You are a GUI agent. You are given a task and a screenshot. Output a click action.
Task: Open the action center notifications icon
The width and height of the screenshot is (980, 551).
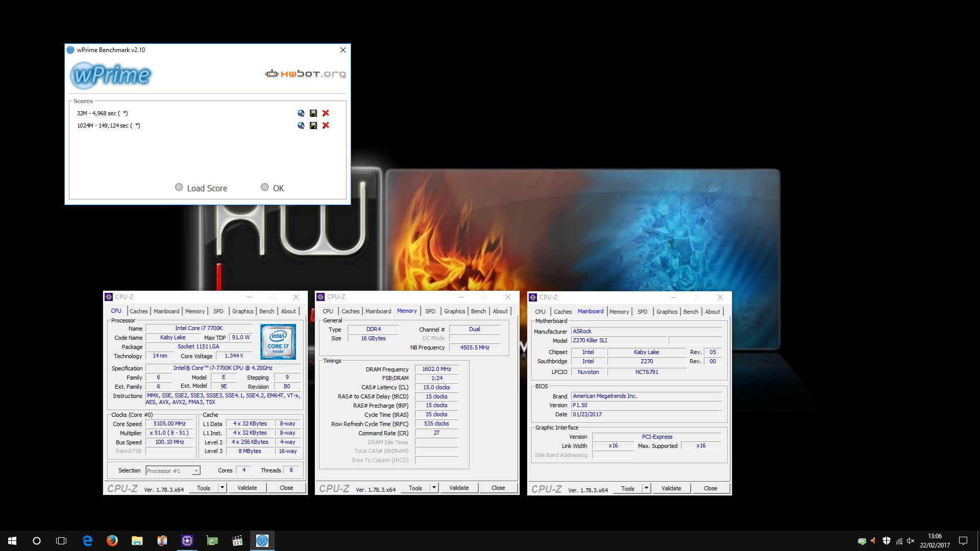pyautogui.click(x=963, y=541)
